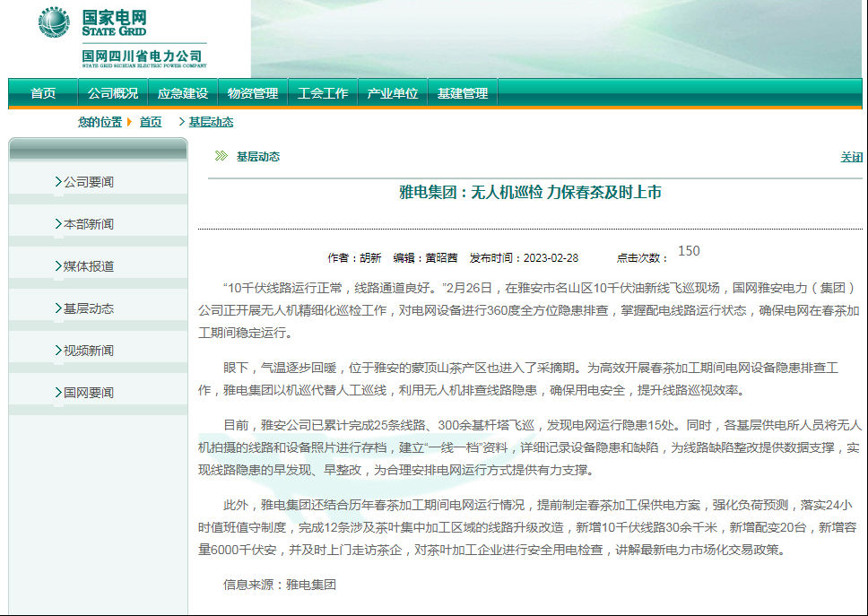Open the 工会工作 menu item

pyautogui.click(x=323, y=93)
